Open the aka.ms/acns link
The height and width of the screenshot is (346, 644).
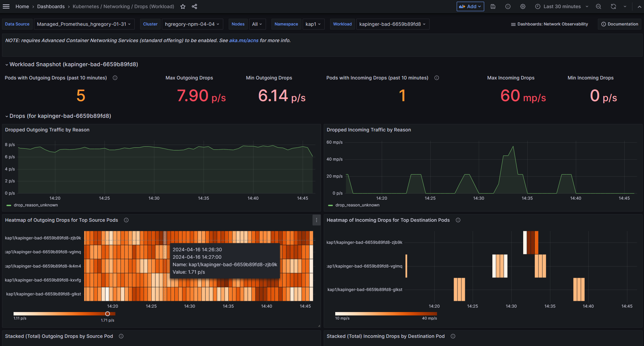(x=244, y=40)
